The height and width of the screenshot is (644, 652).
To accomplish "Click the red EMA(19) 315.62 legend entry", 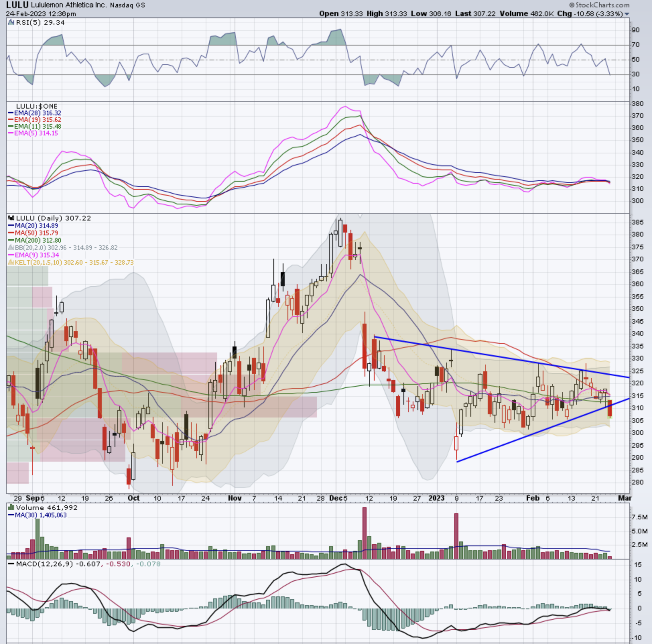I will point(35,120).
